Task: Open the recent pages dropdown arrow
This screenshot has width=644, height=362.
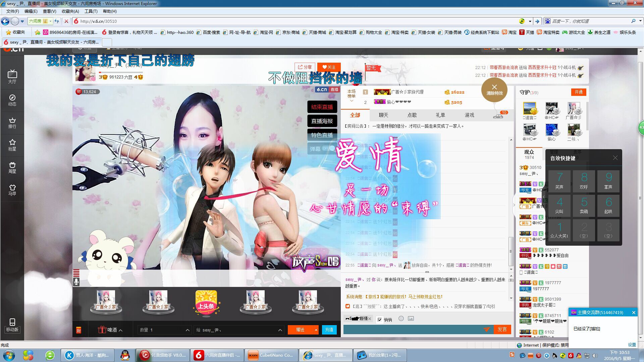Action: 22,21
